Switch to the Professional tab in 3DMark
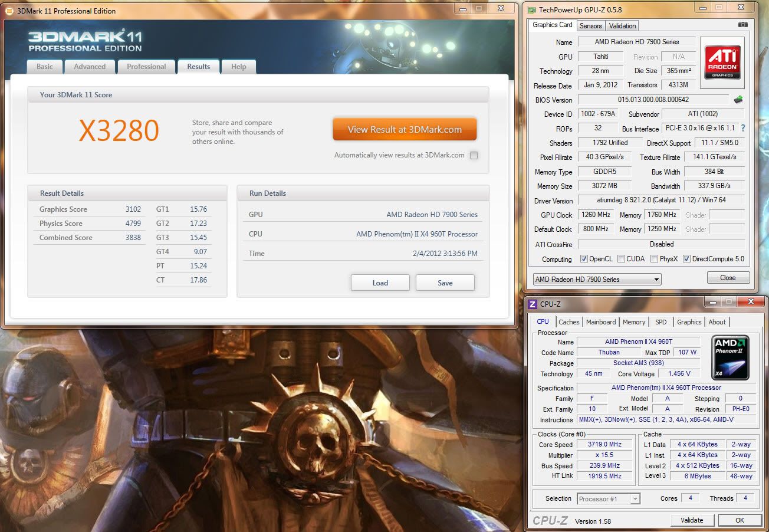The image size is (769, 532). coord(146,67)
